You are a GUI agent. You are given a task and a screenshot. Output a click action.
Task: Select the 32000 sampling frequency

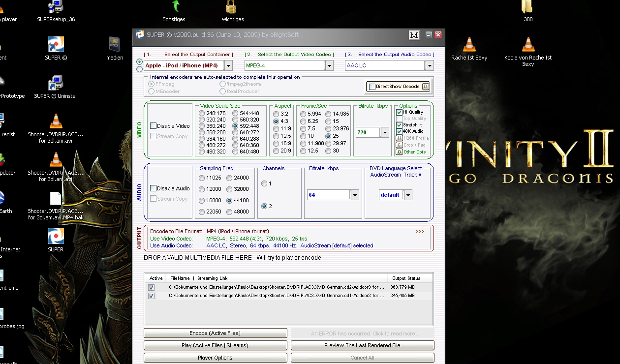coord(229,189)
